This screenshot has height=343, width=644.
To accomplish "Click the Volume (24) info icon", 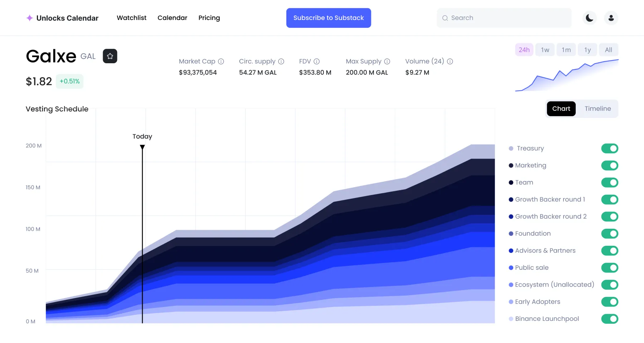I will [x=450, y=61].
